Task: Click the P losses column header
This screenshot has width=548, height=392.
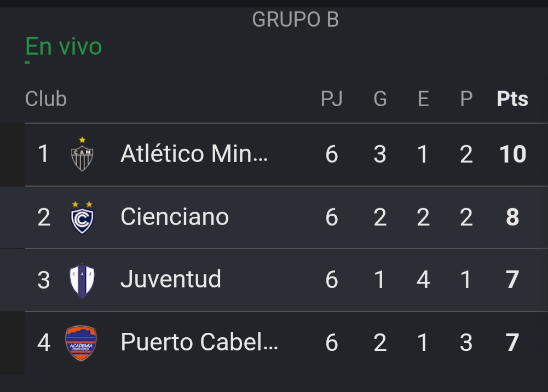Action: pos(466,99)
